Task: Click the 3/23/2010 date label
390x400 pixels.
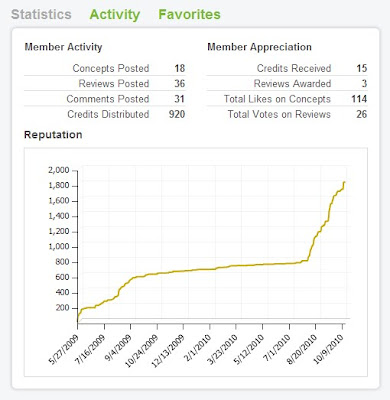Action: tap(222, 350)
